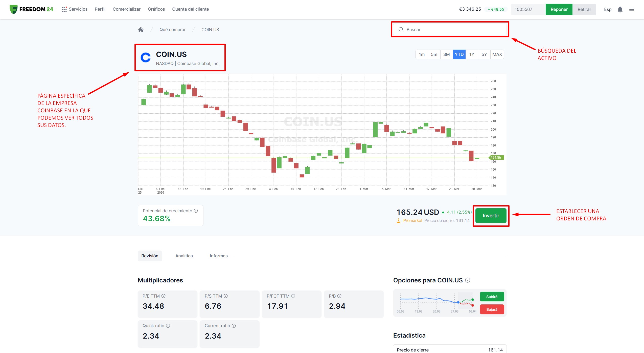This screenshot has width=644, height=353.
Task: Click info icon next to Potencial de crecimiento
Action: tap(196, 211)
